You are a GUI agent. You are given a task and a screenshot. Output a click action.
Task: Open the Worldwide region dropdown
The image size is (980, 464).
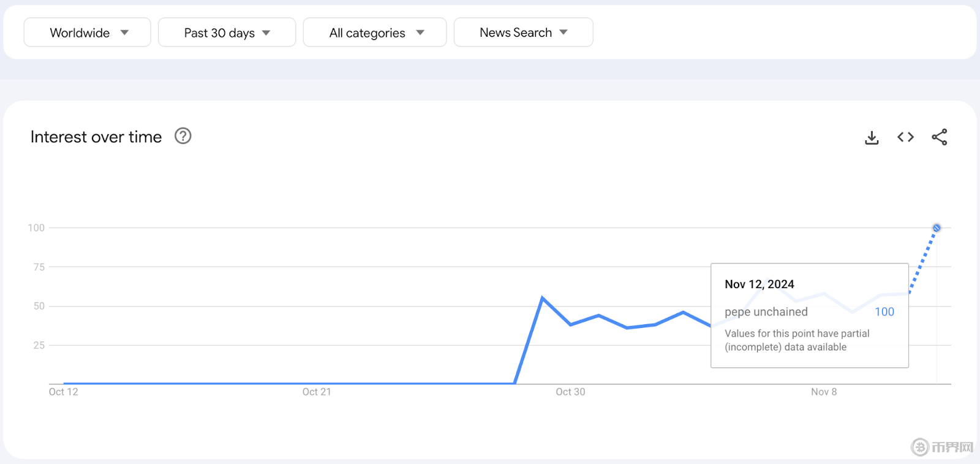click(88, 32)
